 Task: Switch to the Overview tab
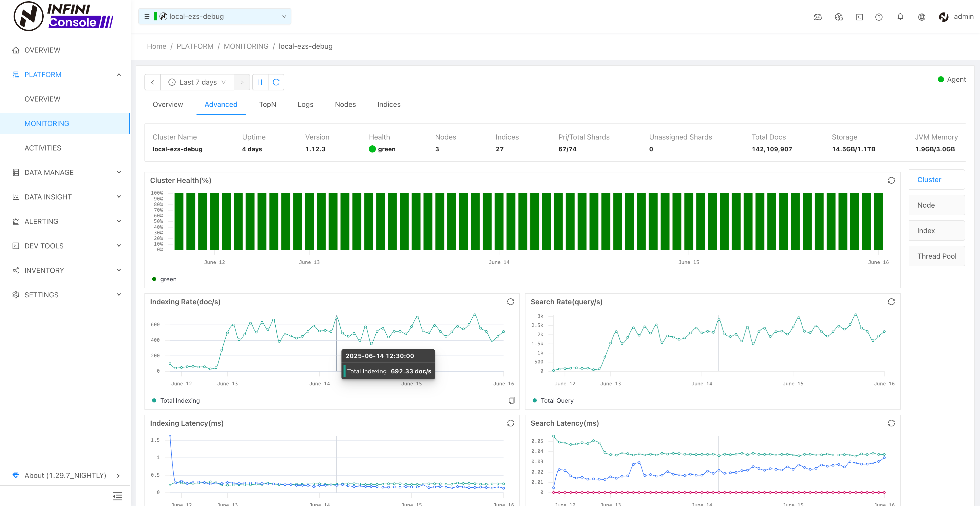tap(168, 105)
